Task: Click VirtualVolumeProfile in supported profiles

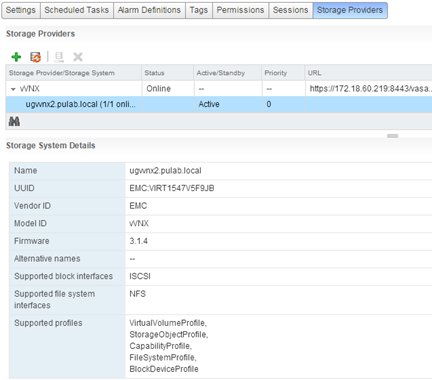Action: tap(168, 323)
